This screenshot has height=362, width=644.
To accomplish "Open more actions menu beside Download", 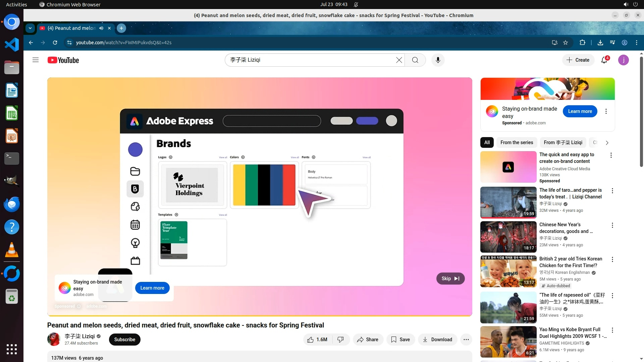I will (466, 340).
